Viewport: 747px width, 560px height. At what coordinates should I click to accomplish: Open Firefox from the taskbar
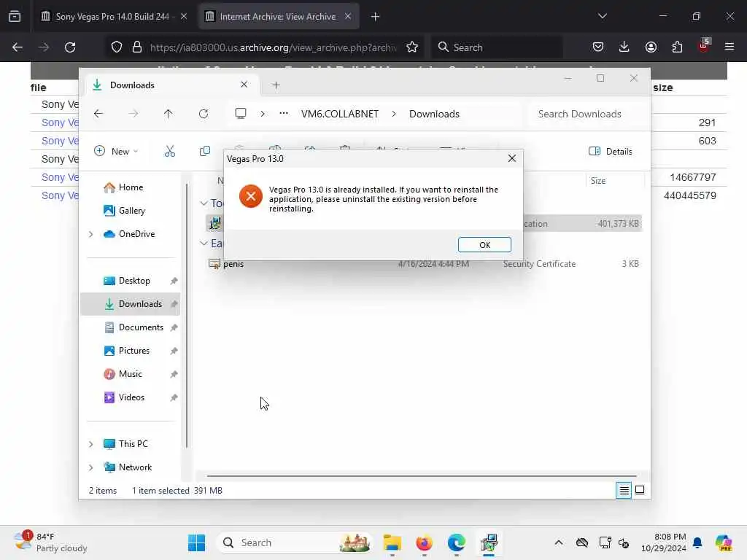click(x=424, y=542)
